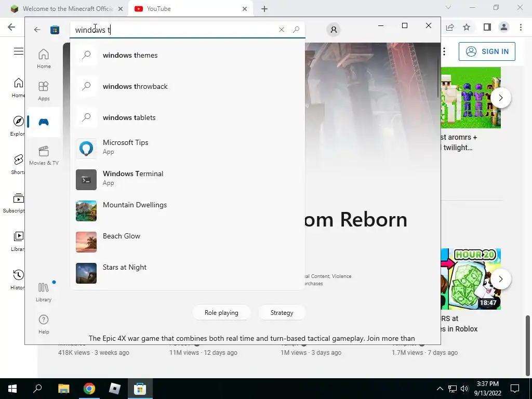This screenshot has height=399, width=532.
Task: Click Microsoft Store icon in taskbar
Action: click(140, 389)
